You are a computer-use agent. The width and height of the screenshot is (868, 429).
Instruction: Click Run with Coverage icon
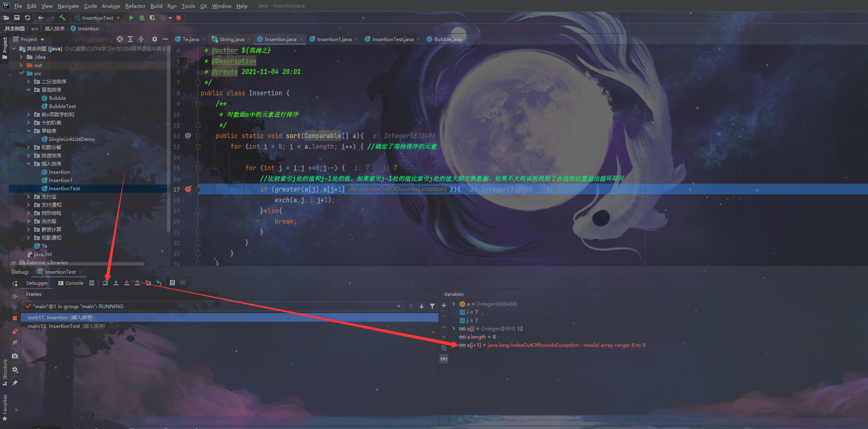click(152, 18)
